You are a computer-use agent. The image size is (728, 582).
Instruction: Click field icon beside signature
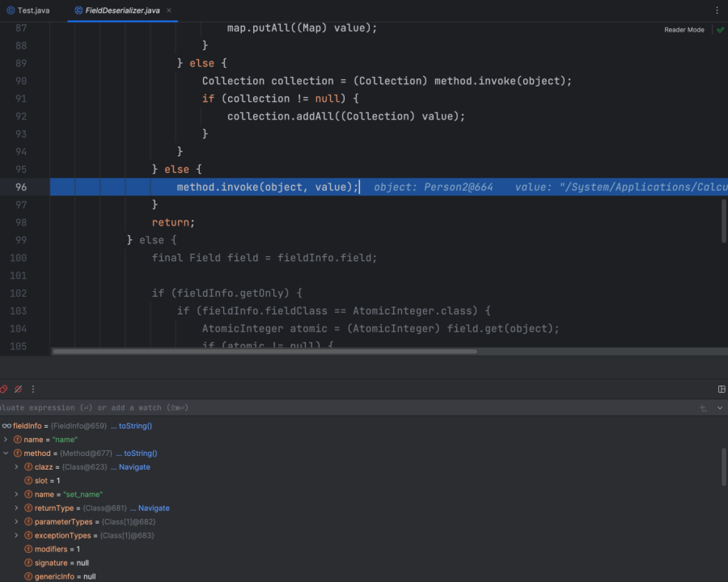(x=28, y=563)
